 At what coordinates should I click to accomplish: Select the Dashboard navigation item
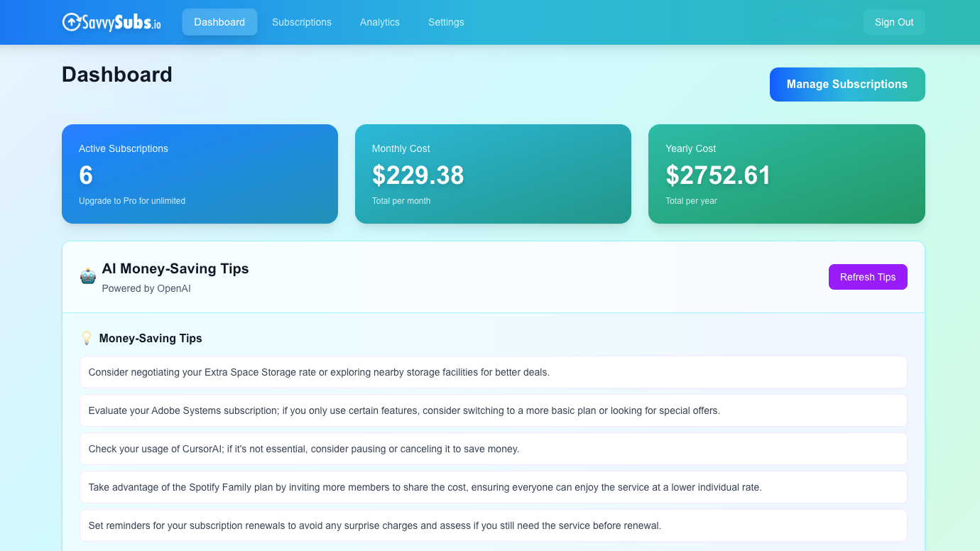[x=219, y=22]
